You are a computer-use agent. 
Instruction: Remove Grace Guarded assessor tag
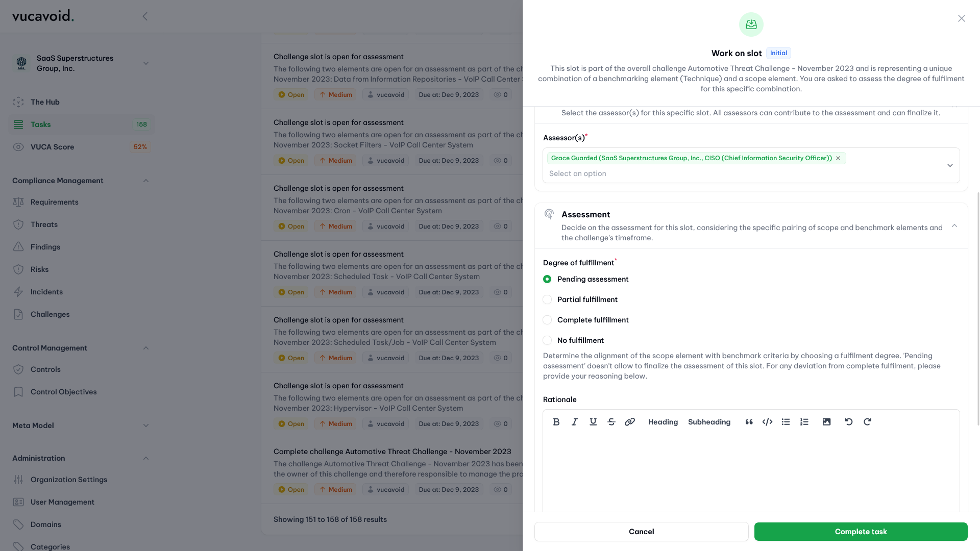point(839,159)
